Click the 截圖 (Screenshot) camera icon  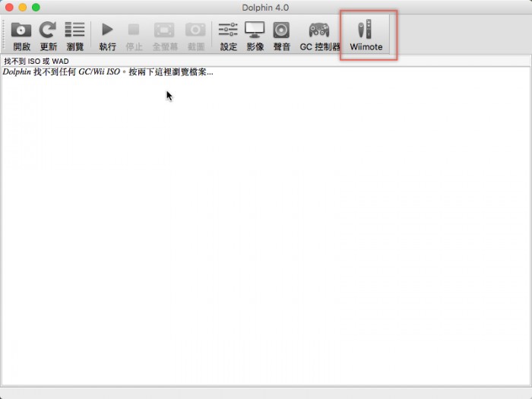(195, 30)
